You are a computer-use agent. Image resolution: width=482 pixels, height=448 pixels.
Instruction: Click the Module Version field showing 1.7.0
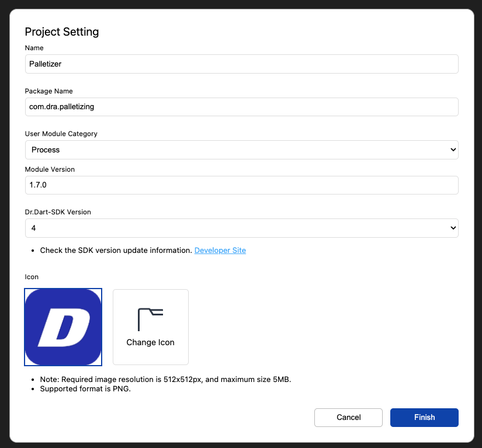coord(241,185)
